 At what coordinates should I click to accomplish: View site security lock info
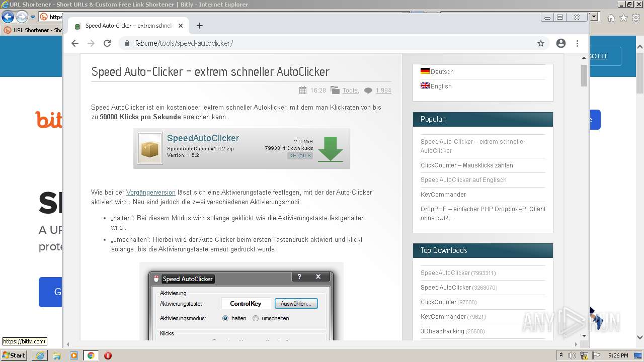tap(126, 43)
